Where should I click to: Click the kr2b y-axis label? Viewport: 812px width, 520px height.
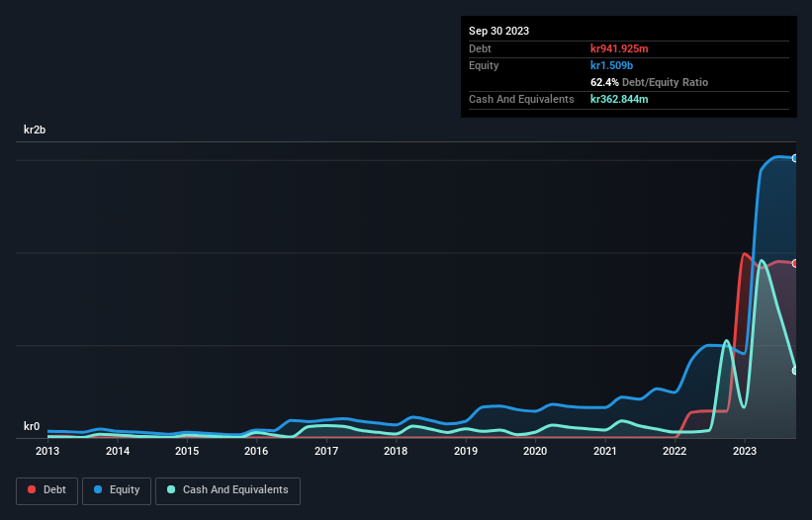coord(35,130)
